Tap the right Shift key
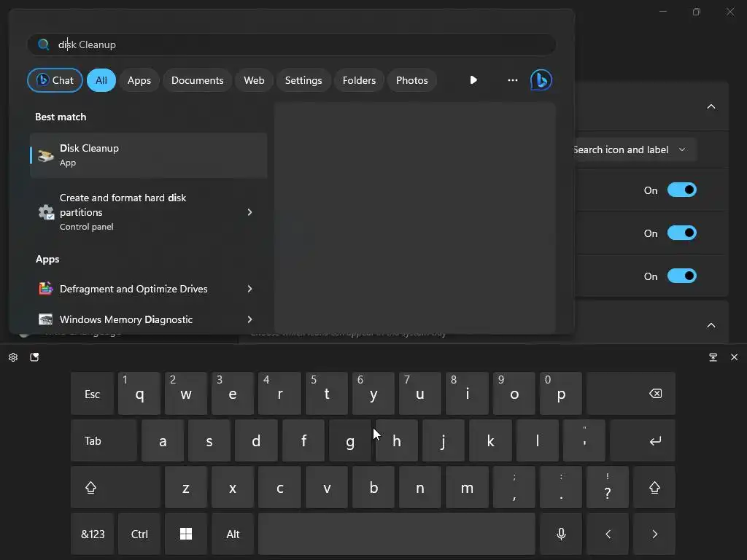 (654, 488)
